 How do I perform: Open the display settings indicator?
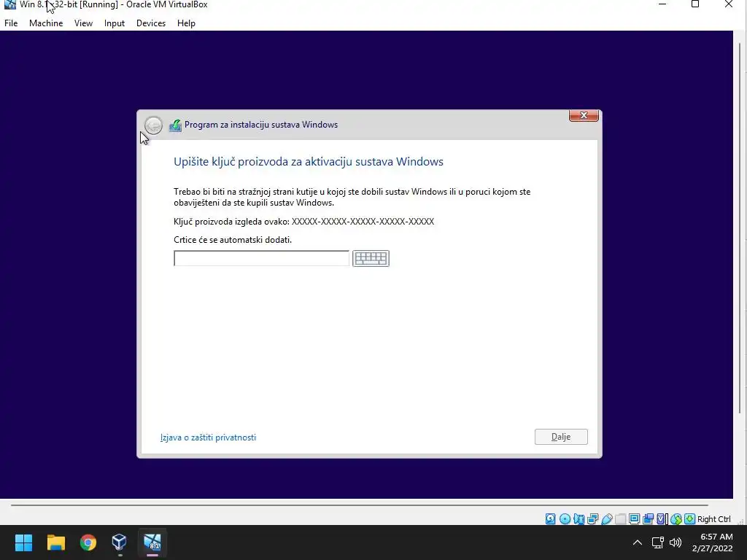pyautogui.click(x=634, y=519)
